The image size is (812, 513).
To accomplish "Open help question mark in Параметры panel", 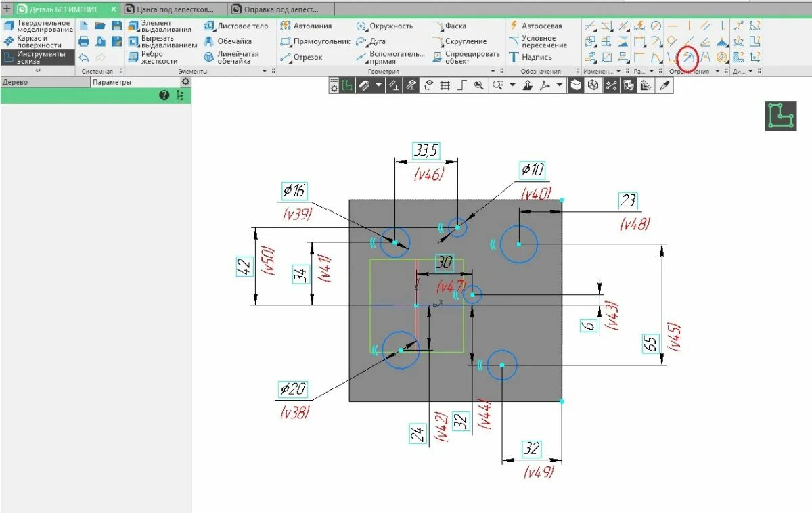I will tap(164, 95).
